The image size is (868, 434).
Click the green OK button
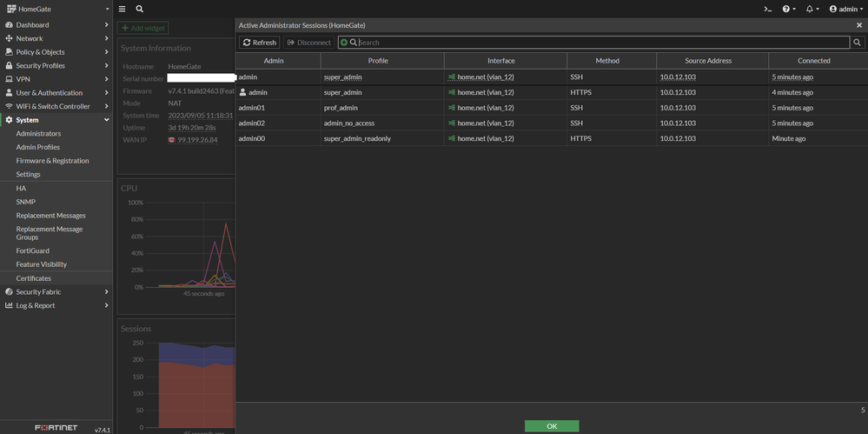pyautogui.click(x=552, y=426)
